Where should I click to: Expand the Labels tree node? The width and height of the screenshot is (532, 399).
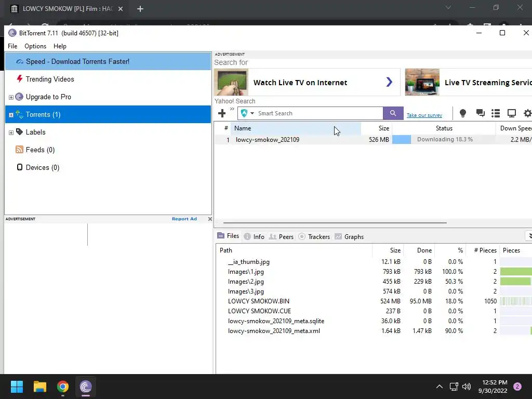pyautogui.click(x=11, y=132)
